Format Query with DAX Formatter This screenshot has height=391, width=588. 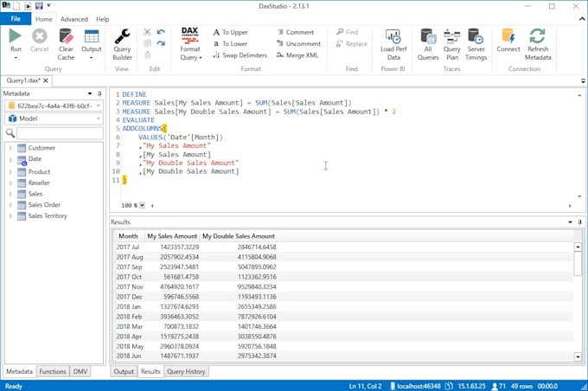[190, 44]
